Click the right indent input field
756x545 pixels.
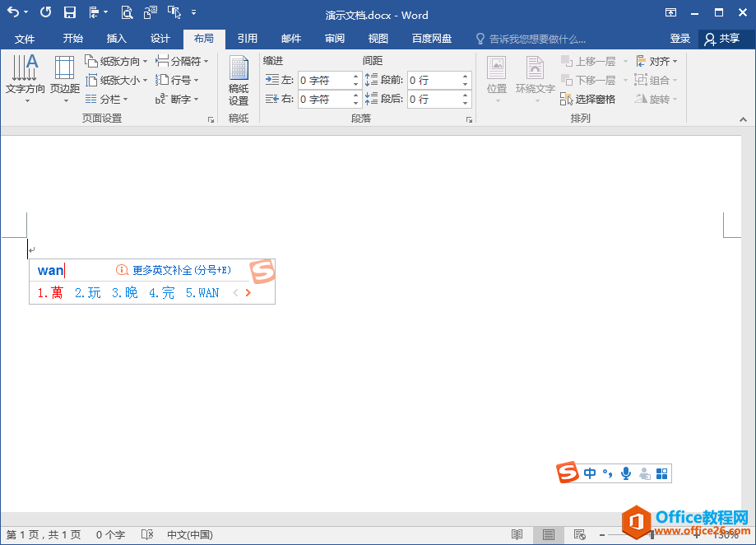pyautogui.click(x=324, y=99)
